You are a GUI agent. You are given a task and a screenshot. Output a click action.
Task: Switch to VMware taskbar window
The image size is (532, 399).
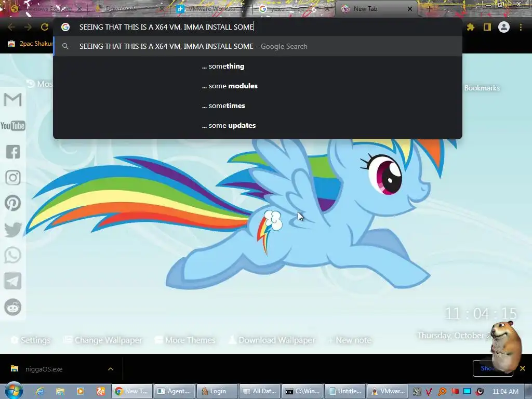click(388, 391)
